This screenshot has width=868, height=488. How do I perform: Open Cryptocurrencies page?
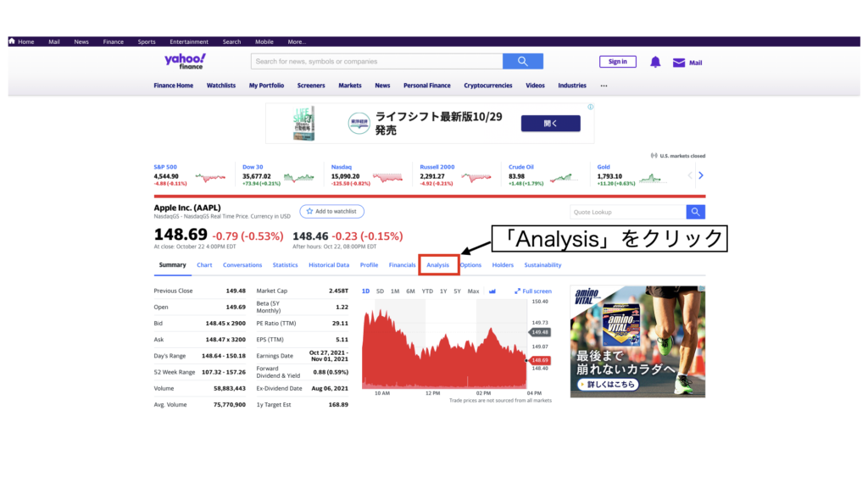[487, 86]
